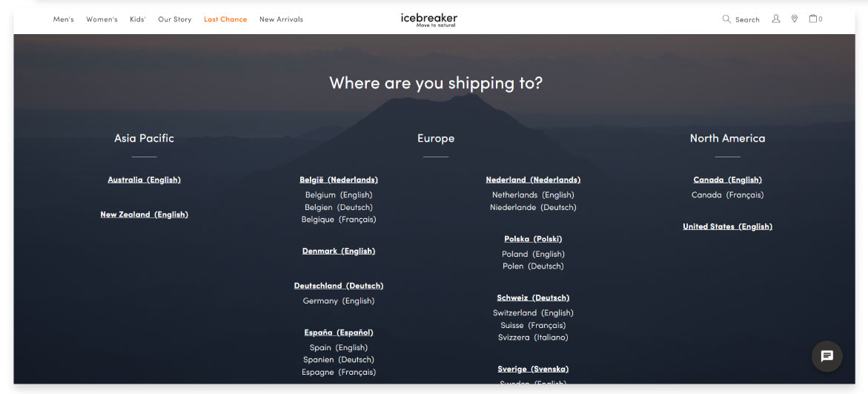The height and width of the screenshot is (394, 868).
Task: Choose Deutschland (Deutsch) store
Action: pos(339,286)
